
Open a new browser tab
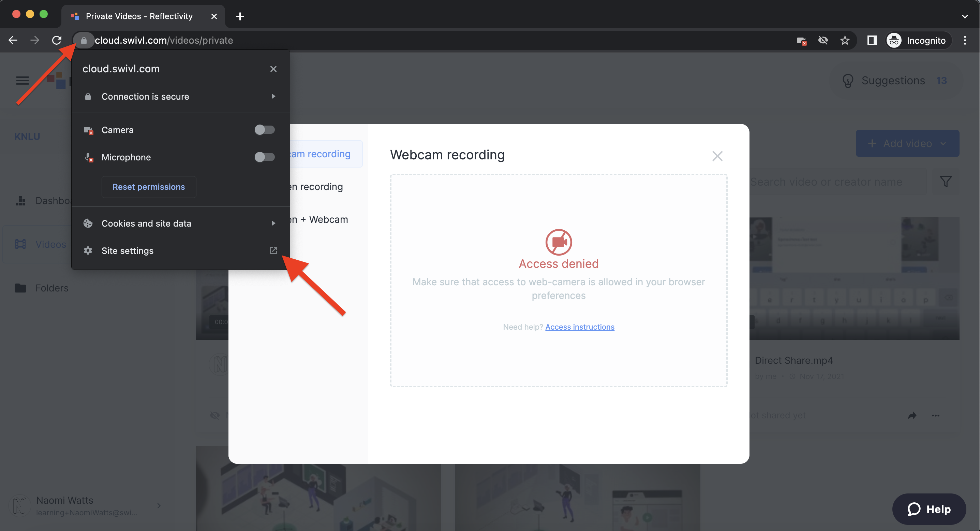pyautogui.click(x=240, y=16)
